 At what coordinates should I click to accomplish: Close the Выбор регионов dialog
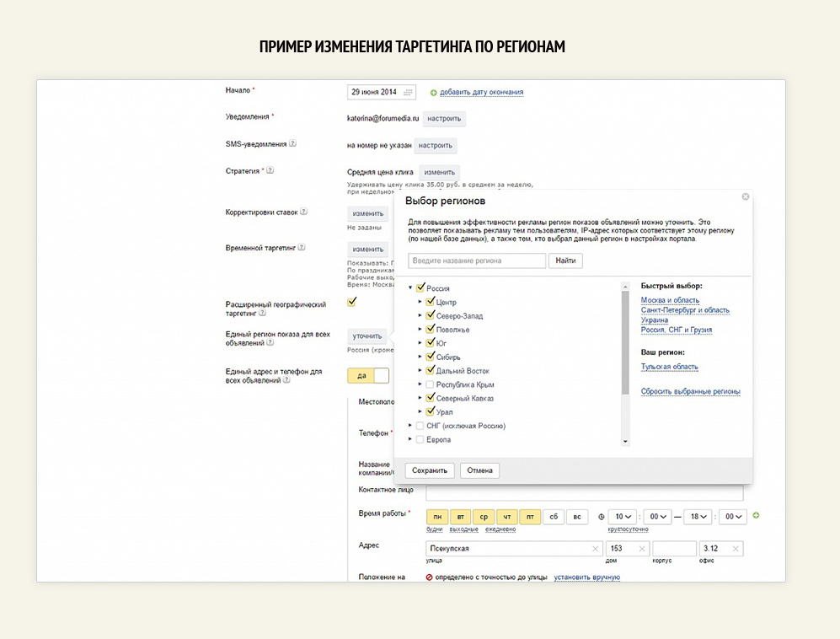pyautogui.click(x=745, y=196)
